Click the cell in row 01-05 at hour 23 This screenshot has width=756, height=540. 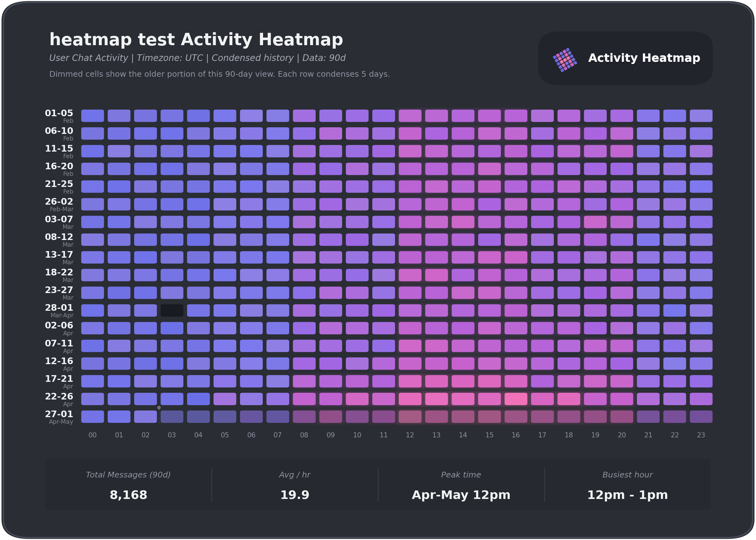(x=701, y=116)
